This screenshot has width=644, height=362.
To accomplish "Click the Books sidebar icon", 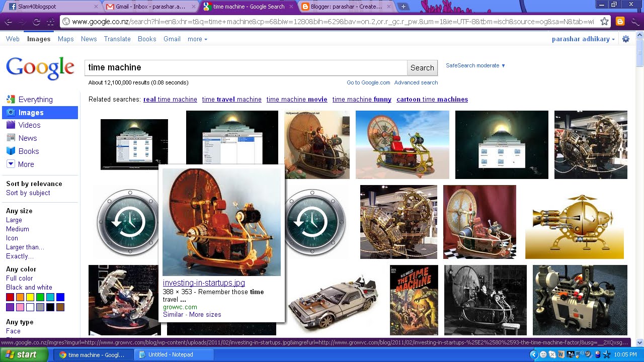I will pyautogui.click(x=11, y=151).
